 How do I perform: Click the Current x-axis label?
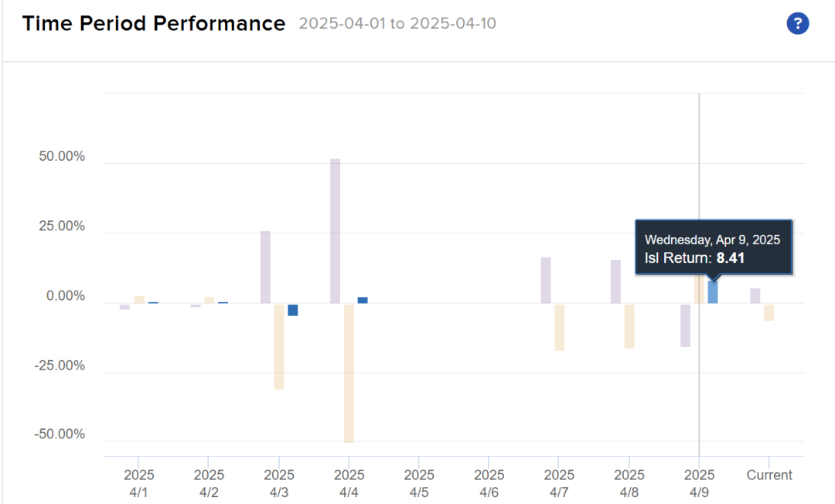[769, 475]
